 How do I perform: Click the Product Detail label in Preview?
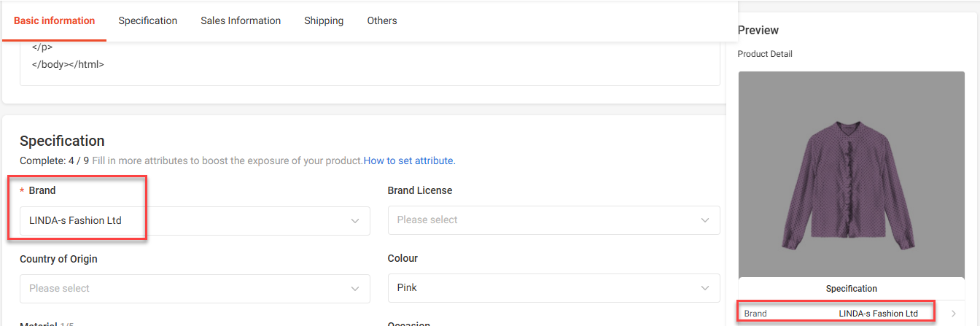765,54
